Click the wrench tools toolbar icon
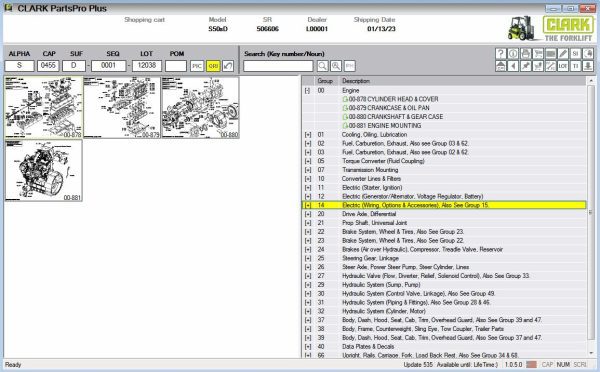This screenshot has width=600, height=372. [x=551, y=66]
